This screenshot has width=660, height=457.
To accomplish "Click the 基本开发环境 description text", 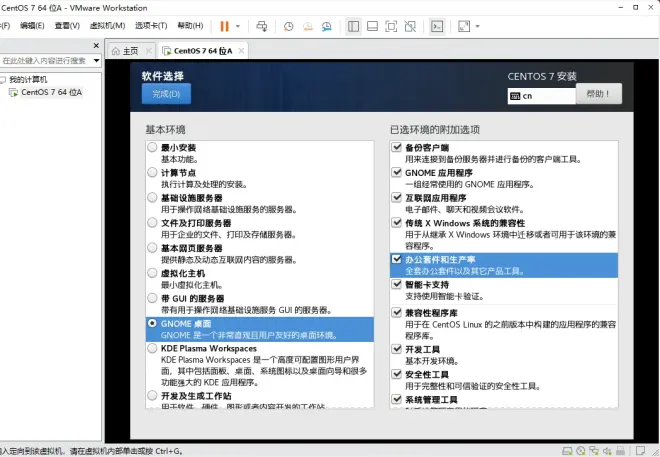I will tap(432, 361).
